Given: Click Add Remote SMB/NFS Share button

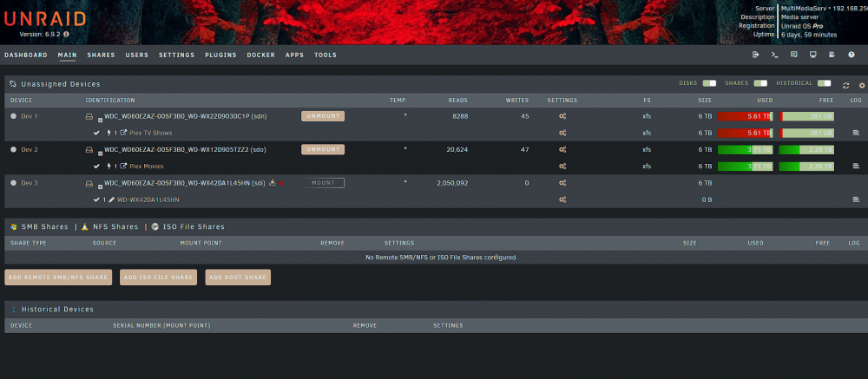Looking at the screenshot, I should coord(58,278).
